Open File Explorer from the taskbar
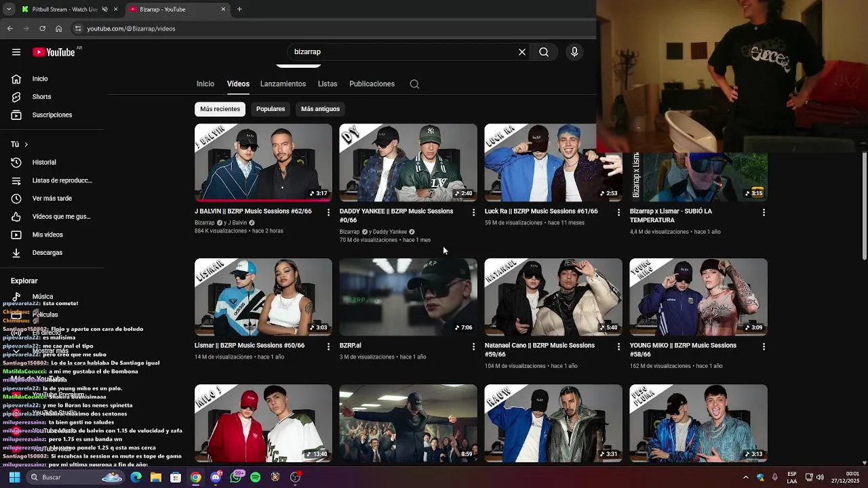Screen dimensions: 868x488 pyautogui.click(x=155, y=477)
